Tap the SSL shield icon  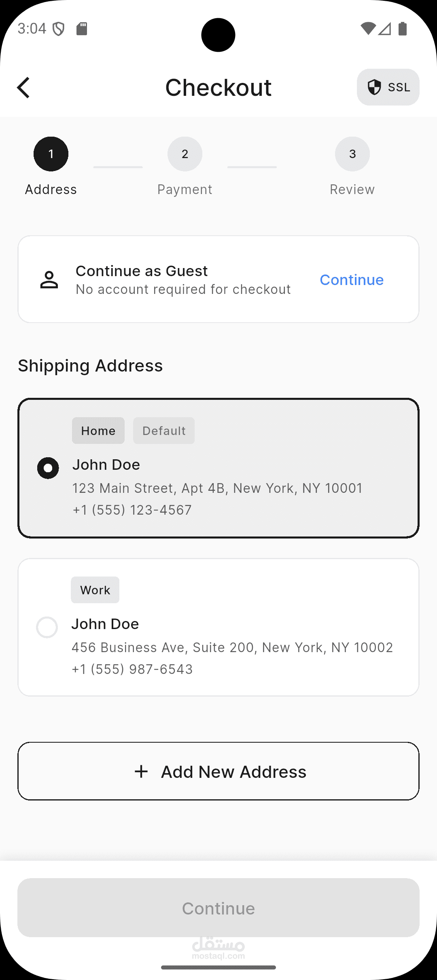374,87
